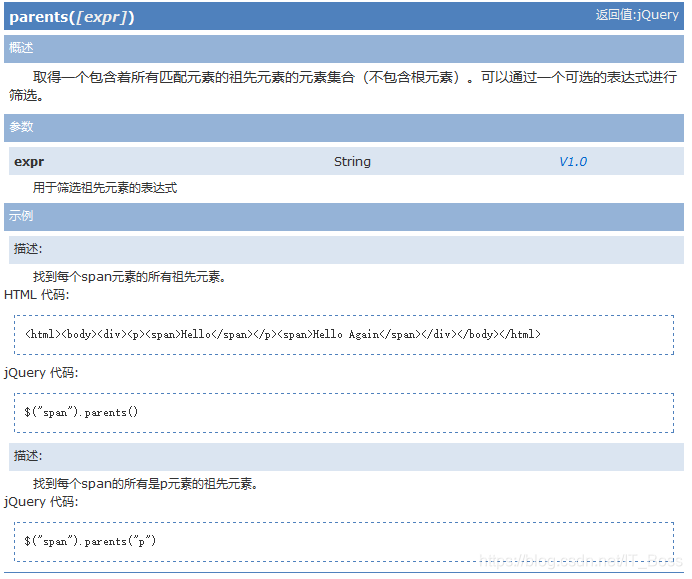Click the code $("span").parents()

tap(81, 412)
